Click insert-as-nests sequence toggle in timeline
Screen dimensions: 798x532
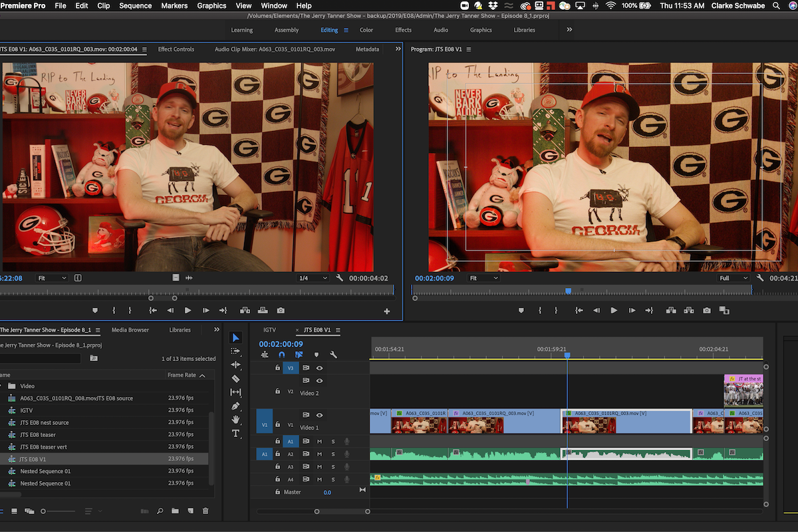265,355
